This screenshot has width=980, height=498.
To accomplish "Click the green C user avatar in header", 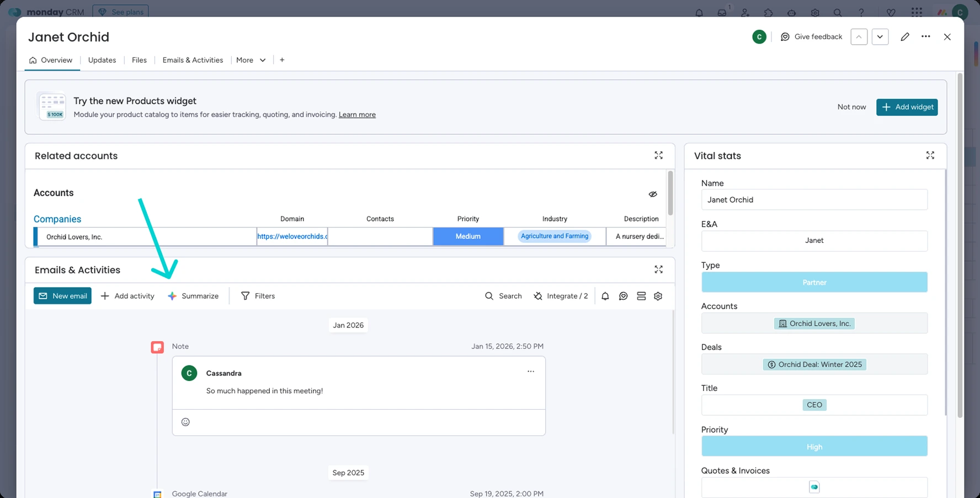I will 759,37.
